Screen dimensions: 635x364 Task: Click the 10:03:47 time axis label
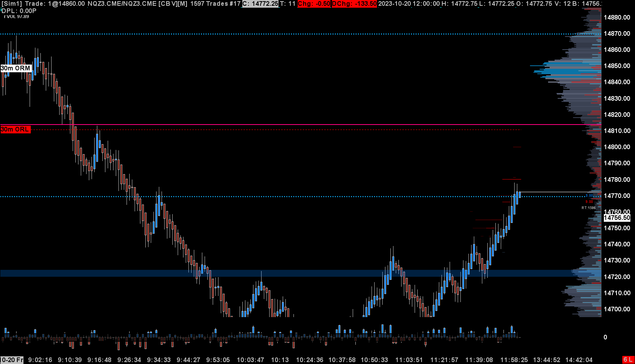point(250,360)
